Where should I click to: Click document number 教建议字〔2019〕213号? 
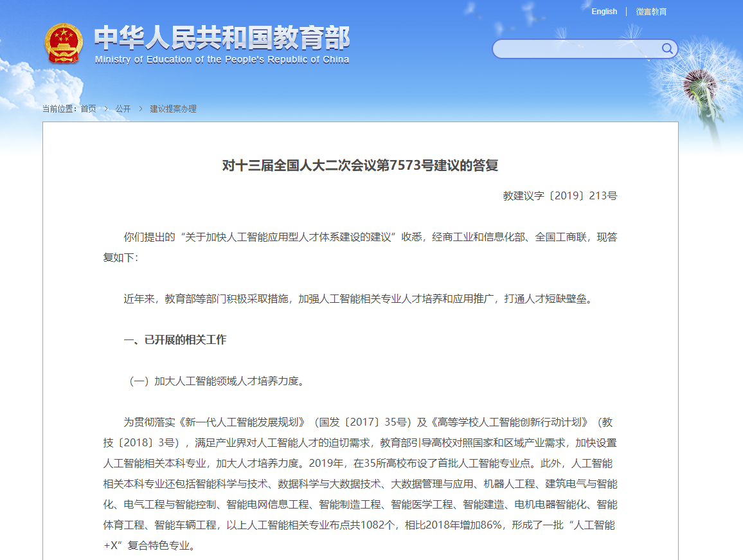click(x=560, y=195)
